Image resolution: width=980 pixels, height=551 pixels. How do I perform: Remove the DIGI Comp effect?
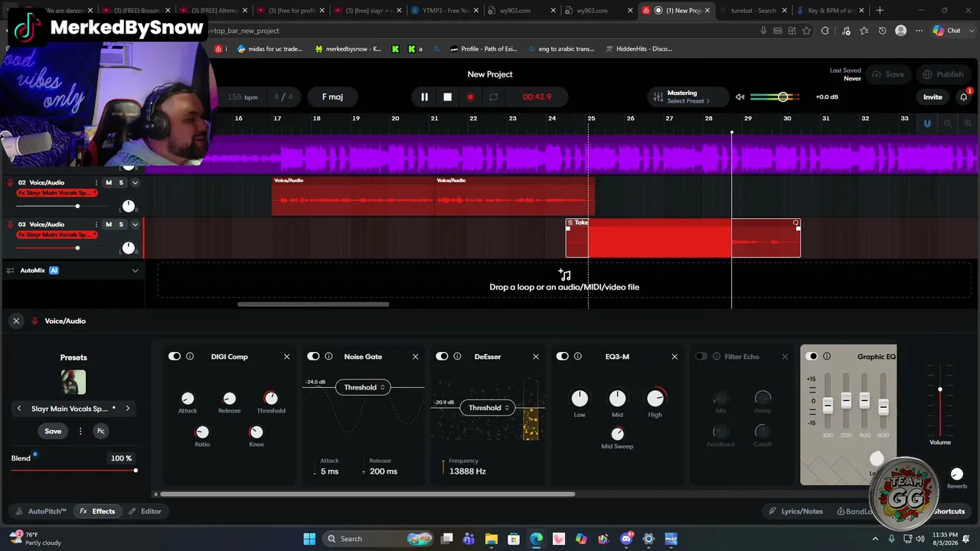[287, 357]
